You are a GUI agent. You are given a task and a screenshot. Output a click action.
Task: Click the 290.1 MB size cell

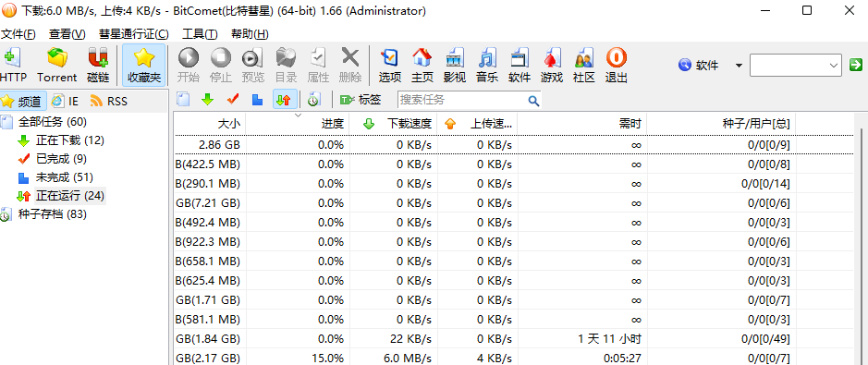[x=210, y=184]
